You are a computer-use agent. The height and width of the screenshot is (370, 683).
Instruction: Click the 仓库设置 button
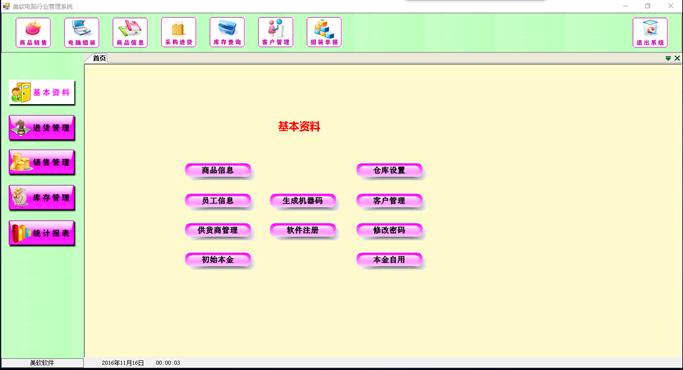pyautogui.click(x=389, y=170)
